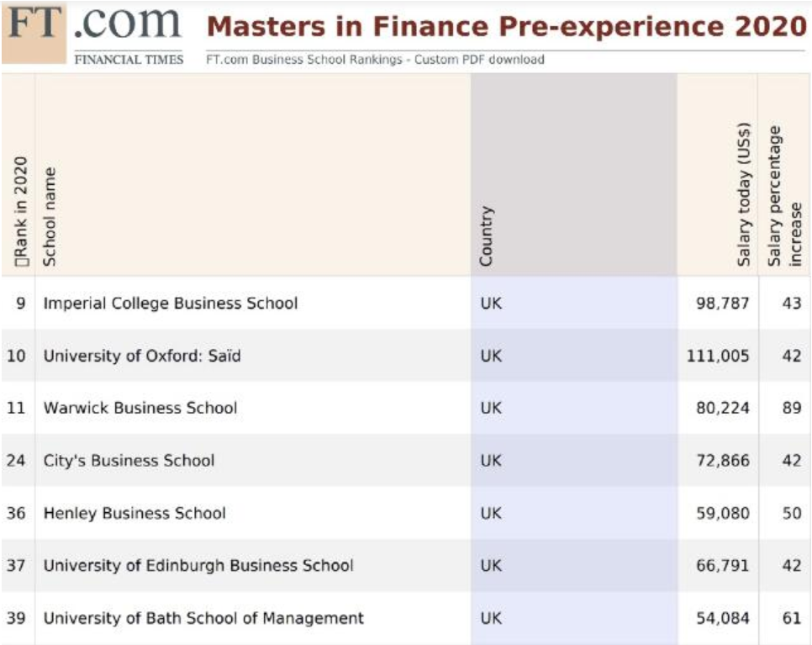Click City's Business School name
The image size is (812, 645).
click(x=129, y=461)
